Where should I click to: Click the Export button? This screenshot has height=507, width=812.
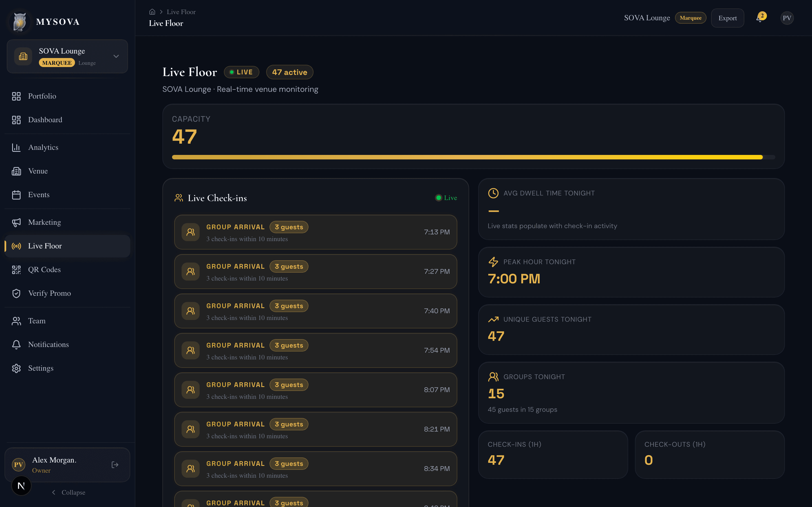coord(727,18)
